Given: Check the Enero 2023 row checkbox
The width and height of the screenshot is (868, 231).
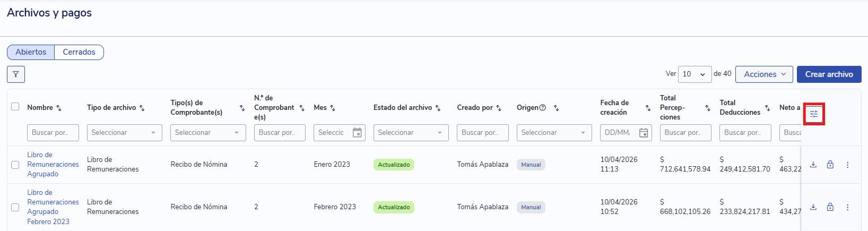Looking at the screenshot, I should pos(15,165).
